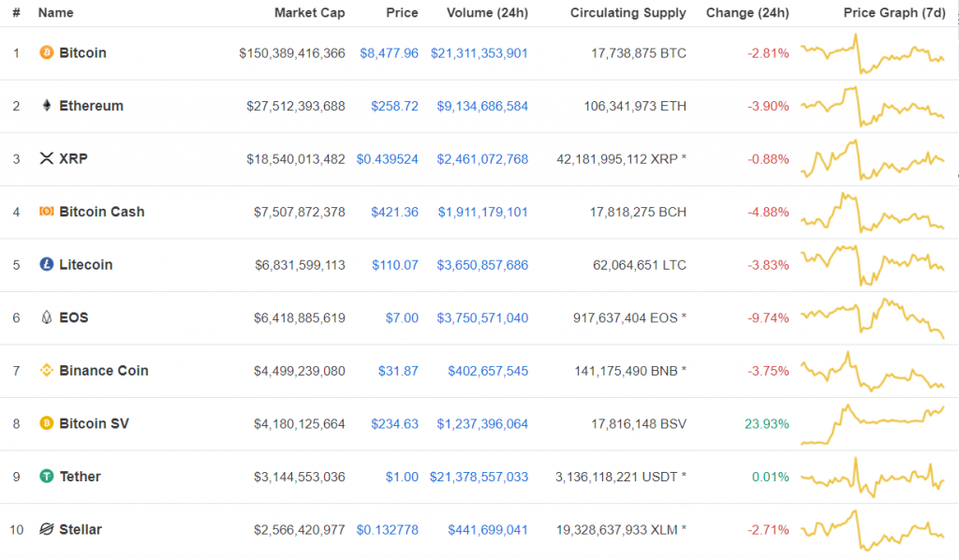The image size is (959, 560).
Task: Click the Tether logo icon
Action: coord(47,477)
